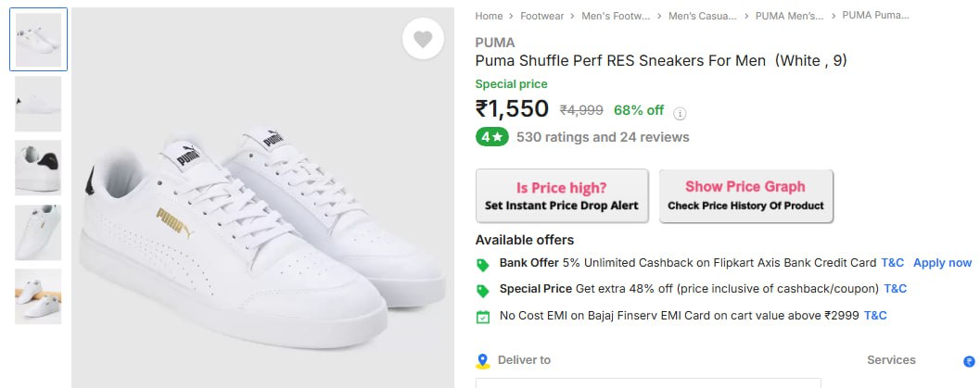Show Price Graph history button

click(745, 195)
